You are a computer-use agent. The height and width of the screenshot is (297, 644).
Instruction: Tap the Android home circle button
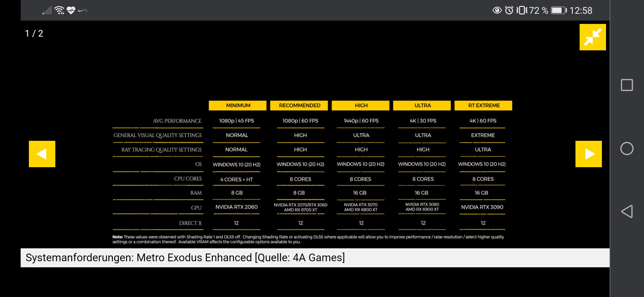click(627, 148)
